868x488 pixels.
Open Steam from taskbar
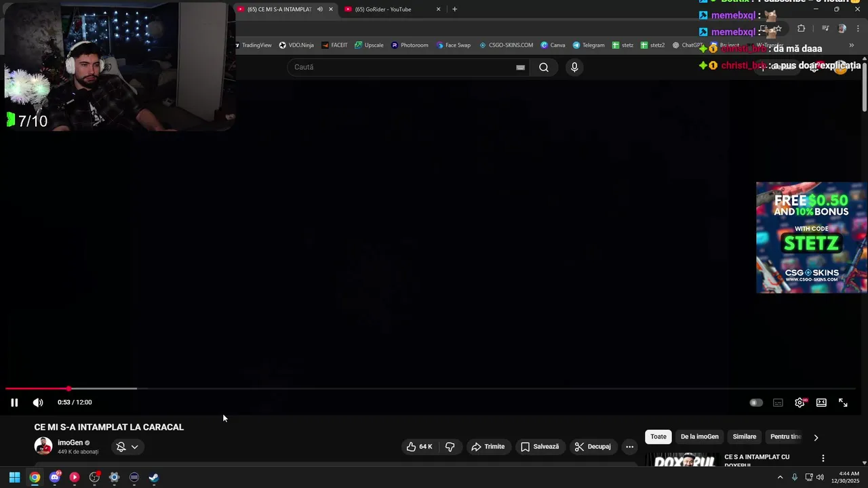tap(154, 477)
